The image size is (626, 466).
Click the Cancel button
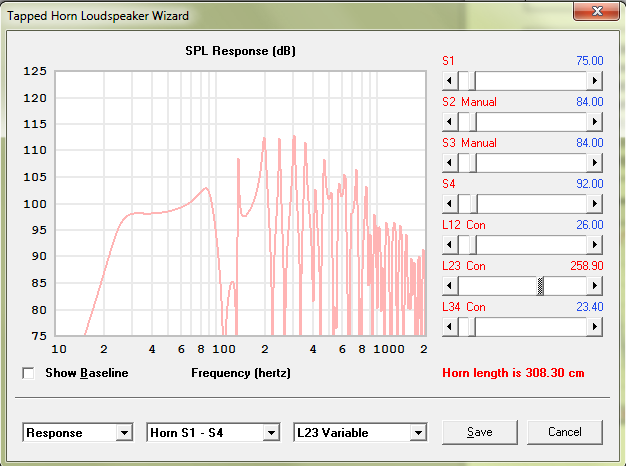pyautogui.click(x=565, y=432)
